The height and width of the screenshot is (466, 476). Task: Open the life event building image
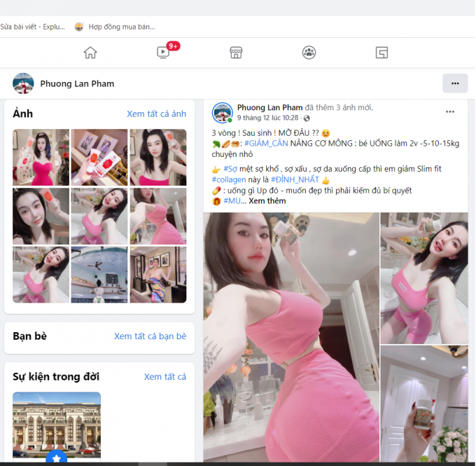[x=57, y=425]
